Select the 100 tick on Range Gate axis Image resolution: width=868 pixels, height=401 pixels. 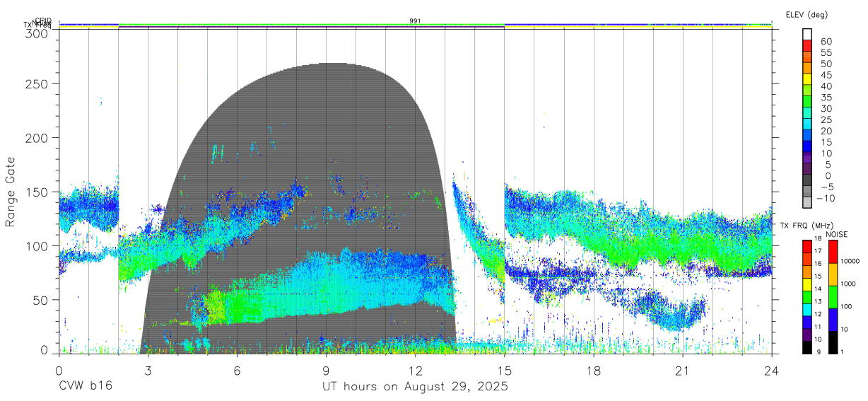tap(37, 245)
